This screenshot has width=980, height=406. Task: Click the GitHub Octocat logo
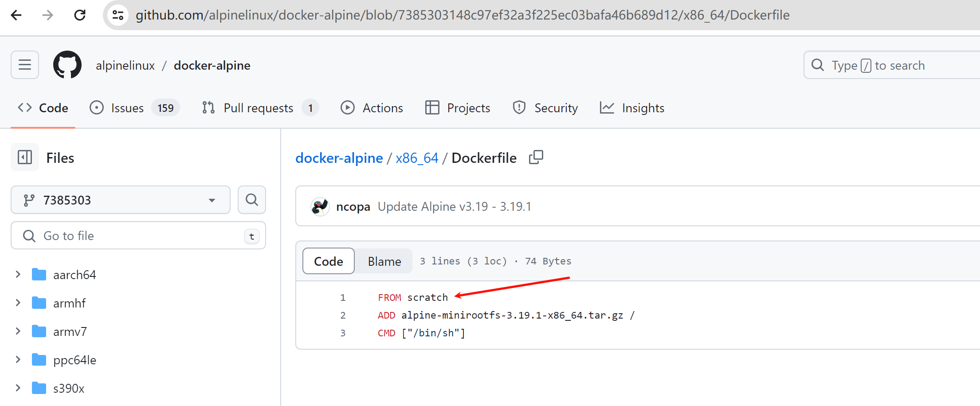67,65
